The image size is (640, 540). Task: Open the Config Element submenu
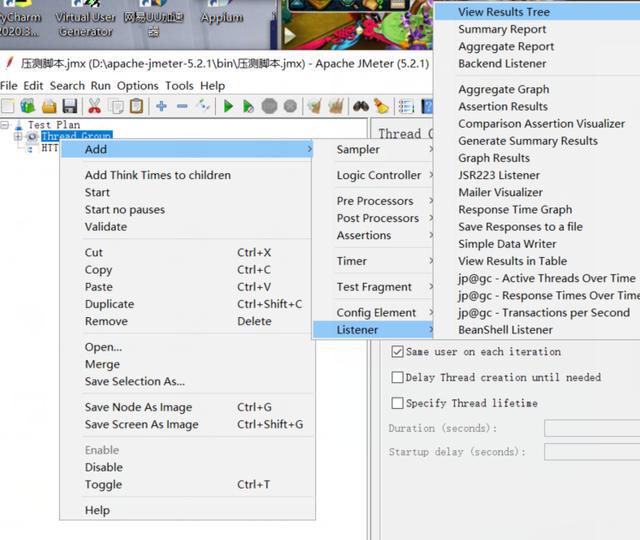pos(373,313)
